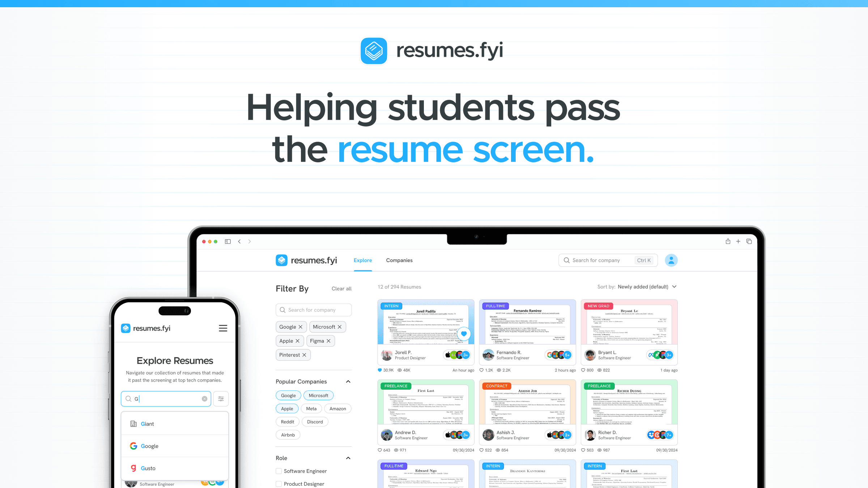Viewport: 868px width, 488px height.
Task: Click the CONTRACT badge on Ashish J. resume
Action: (x=495, y=385)
